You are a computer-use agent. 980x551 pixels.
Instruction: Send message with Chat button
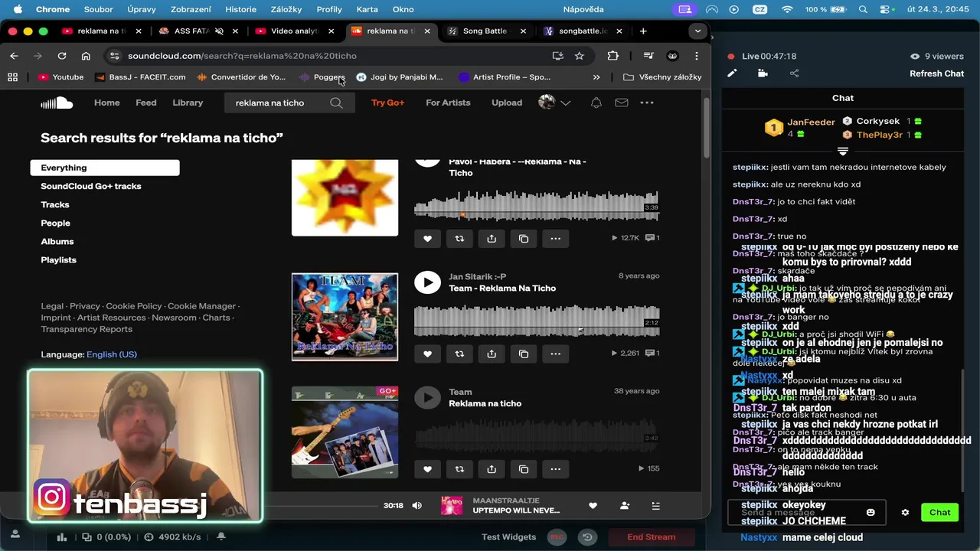click(939, 512)
